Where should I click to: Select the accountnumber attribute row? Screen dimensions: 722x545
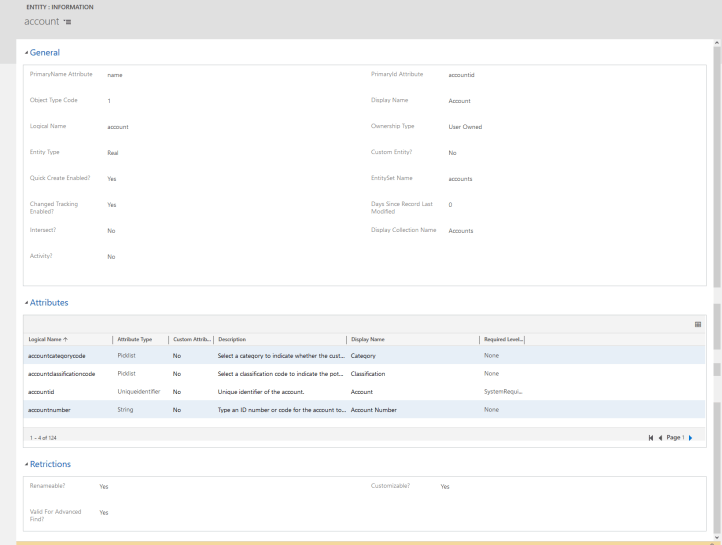click(53, 409)
